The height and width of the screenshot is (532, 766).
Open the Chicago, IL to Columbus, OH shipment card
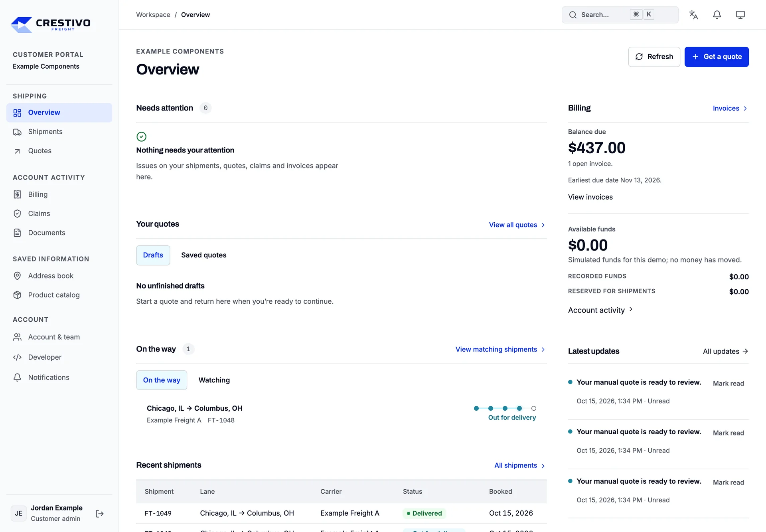click(341, 413)
